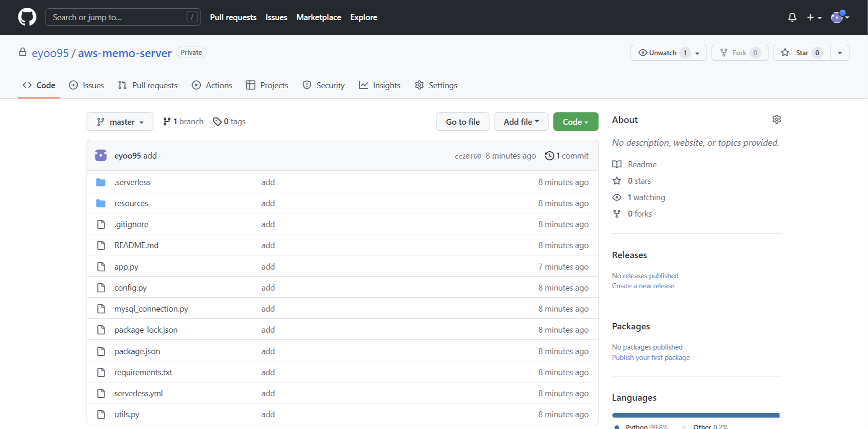This screenshot has height=429, width=868.
Task: View the 1 branch link
Action: (x=183, y=122)
